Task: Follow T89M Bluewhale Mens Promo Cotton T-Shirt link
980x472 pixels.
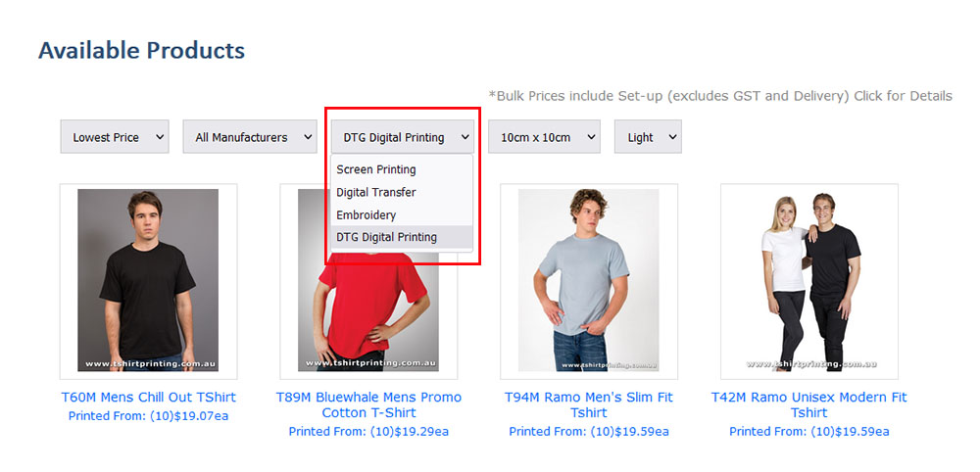Action: (x=368, y=404)
